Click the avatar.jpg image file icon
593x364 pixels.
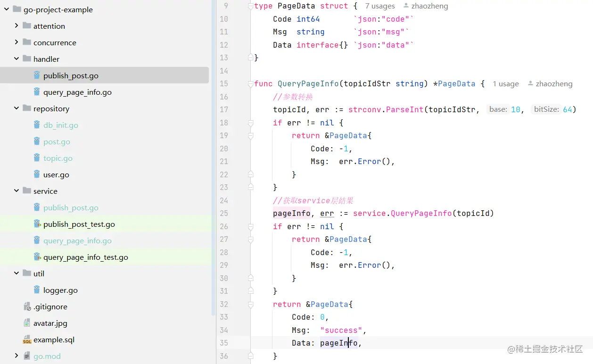coord(27,323)
